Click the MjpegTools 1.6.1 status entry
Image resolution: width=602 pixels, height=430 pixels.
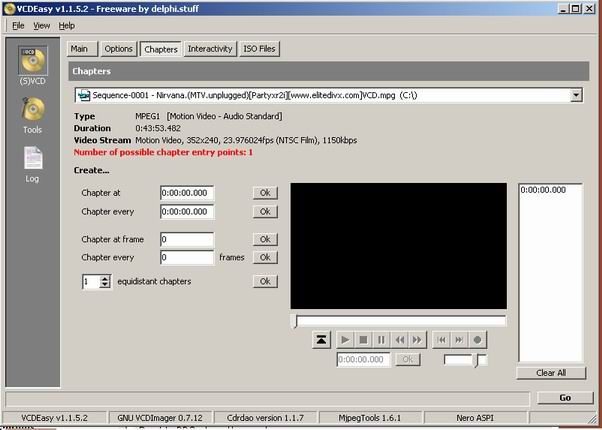pyautogui.click(x=370, y=418)
